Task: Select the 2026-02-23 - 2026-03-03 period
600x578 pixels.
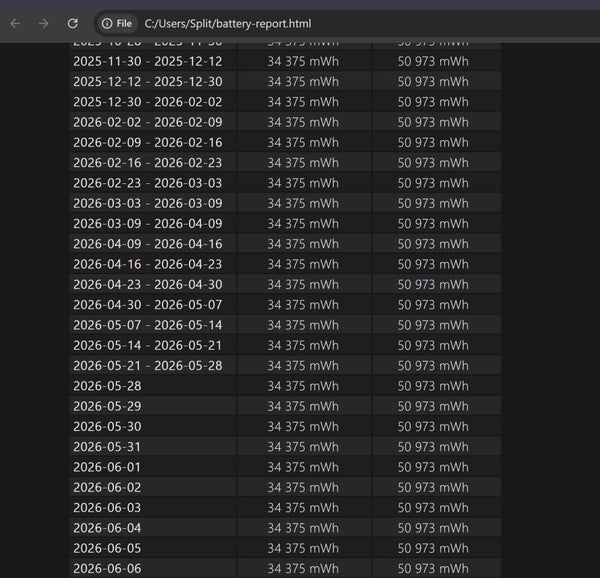Action: pos(148,183)
